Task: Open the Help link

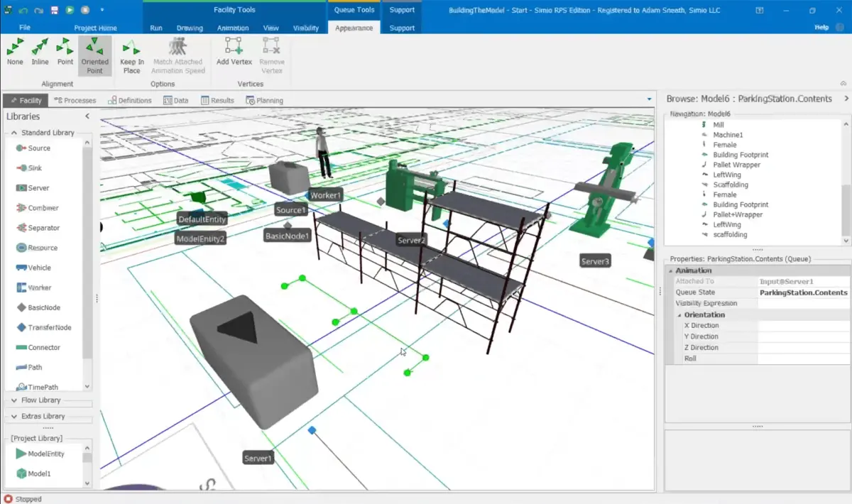Action: [821, 27]
